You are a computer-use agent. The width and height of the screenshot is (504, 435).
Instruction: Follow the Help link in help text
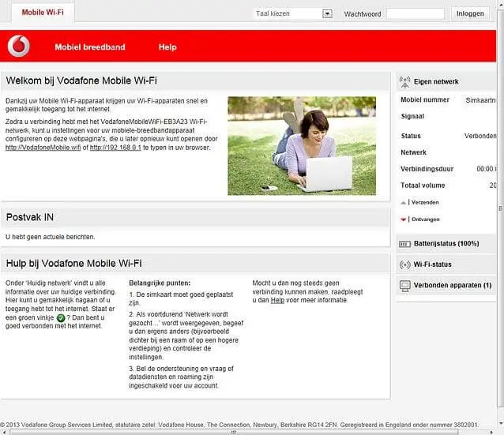pos(277,300)
